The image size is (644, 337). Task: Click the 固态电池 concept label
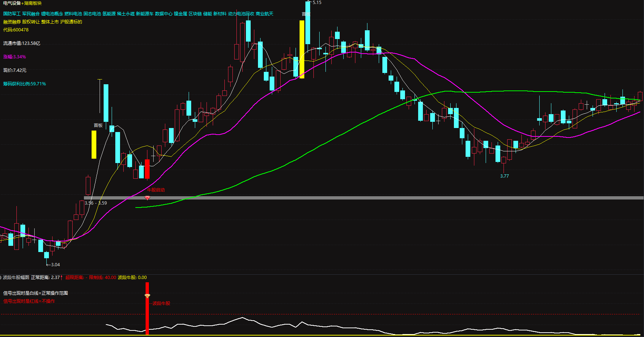(x=92, y=14)
